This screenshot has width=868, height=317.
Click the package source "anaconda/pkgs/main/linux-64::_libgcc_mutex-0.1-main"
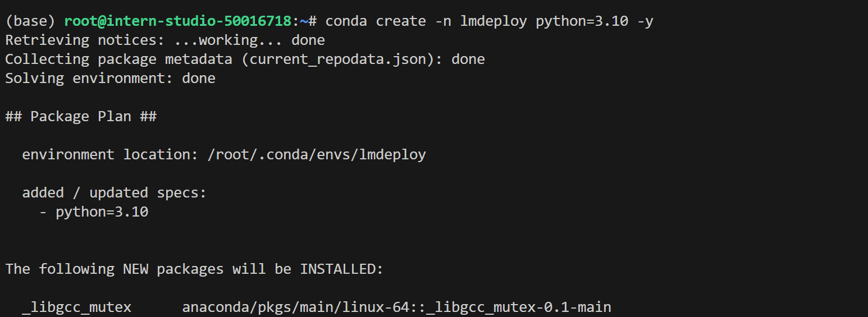(x=396, y=307)
